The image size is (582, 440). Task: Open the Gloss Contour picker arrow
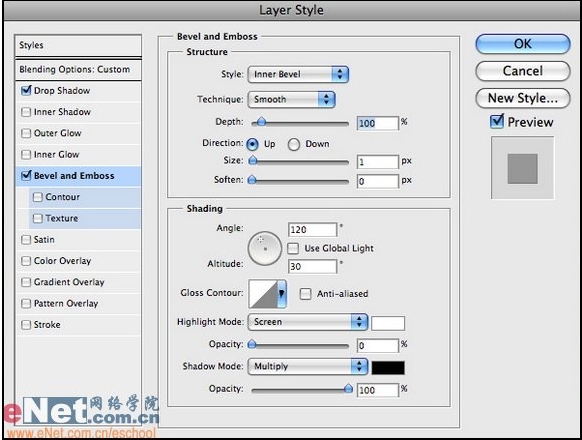(282, 294)
